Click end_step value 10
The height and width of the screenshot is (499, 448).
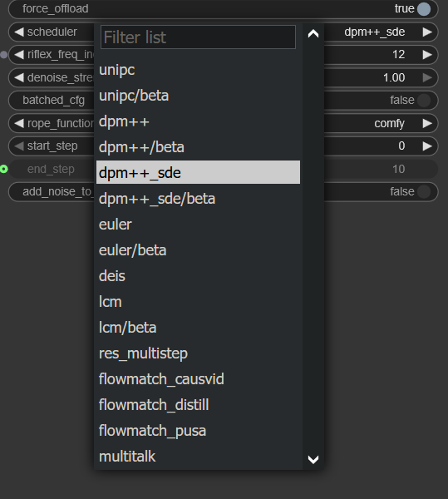pos(398,169)
